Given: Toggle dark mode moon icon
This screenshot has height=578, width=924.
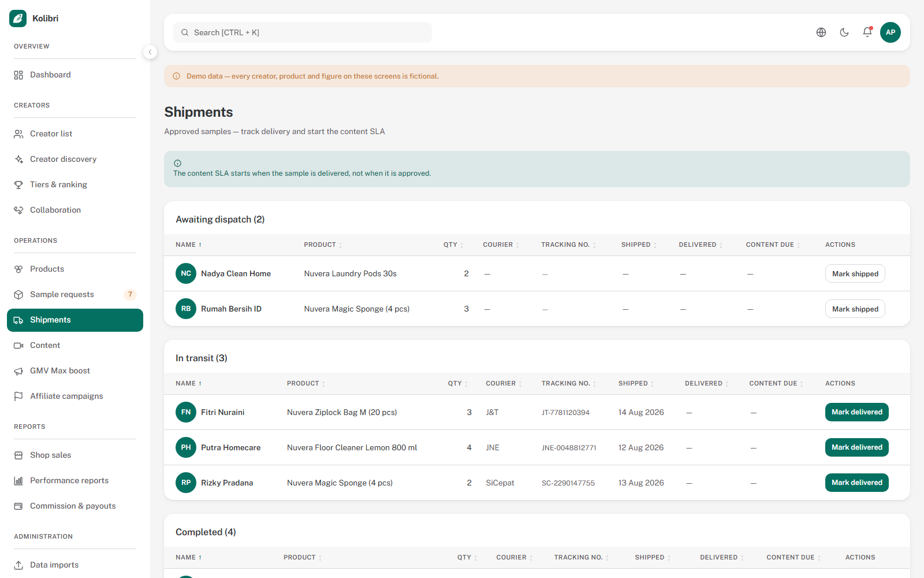Looking at the screenshot, I should pyautogui.click(x=844, y=32).
